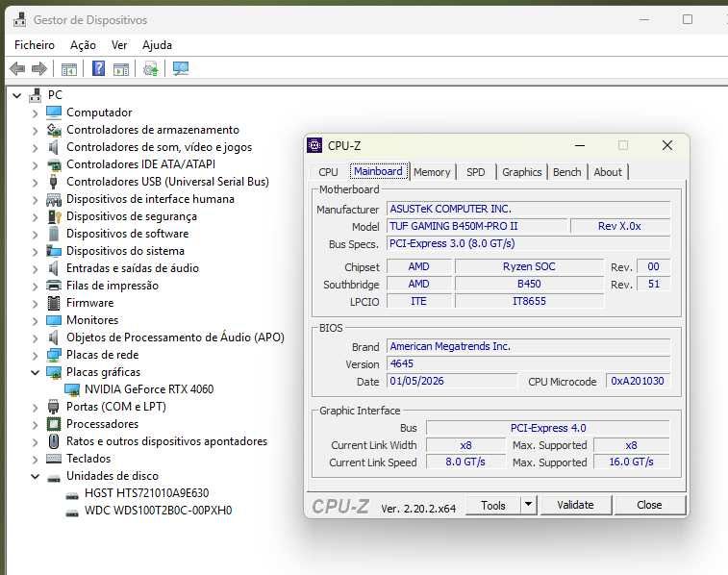The image size is (728, 575).
Task: Click the Scan for hardware changes monitor icon
Action: [180, 68]
